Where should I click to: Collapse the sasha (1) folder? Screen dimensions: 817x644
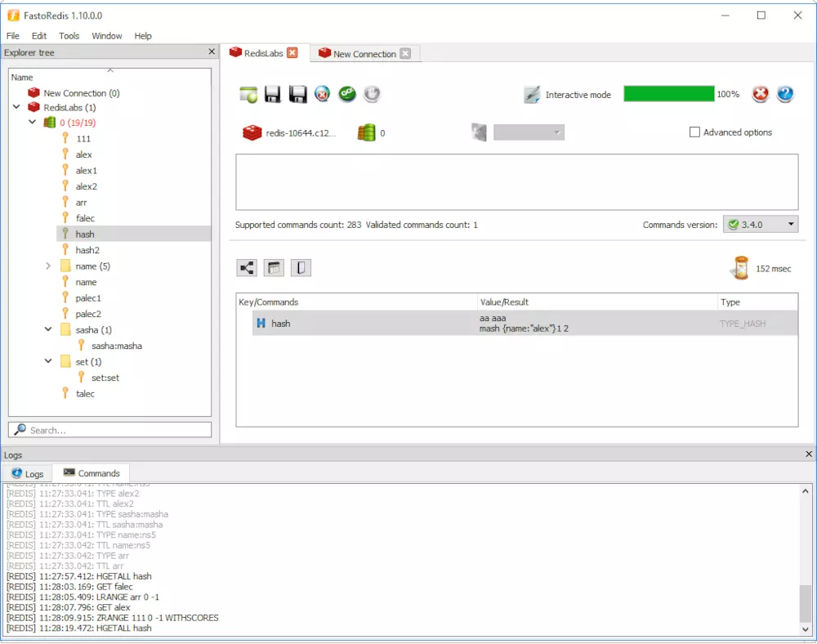(x=48, y=329)
